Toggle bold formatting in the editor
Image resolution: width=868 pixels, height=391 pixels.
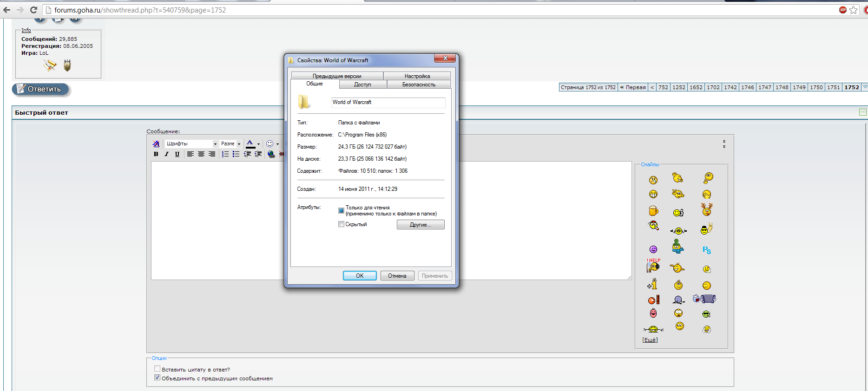tap(156, 154)
